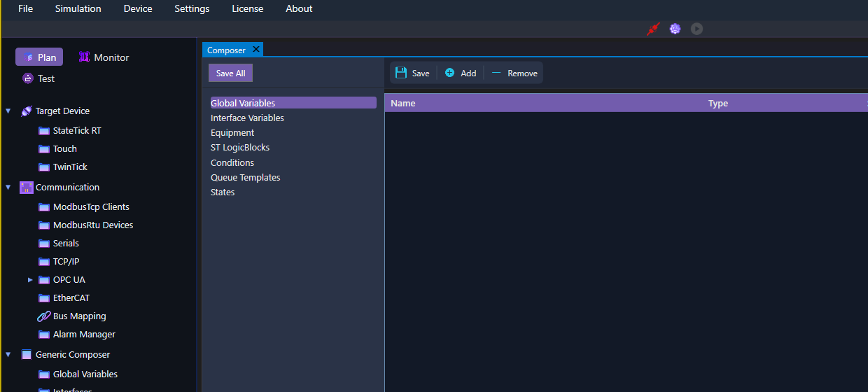Select ST LogicBlocks in Composer list
Screen dimensions: 868x392
pyautogui.click(x=240, y=147)
